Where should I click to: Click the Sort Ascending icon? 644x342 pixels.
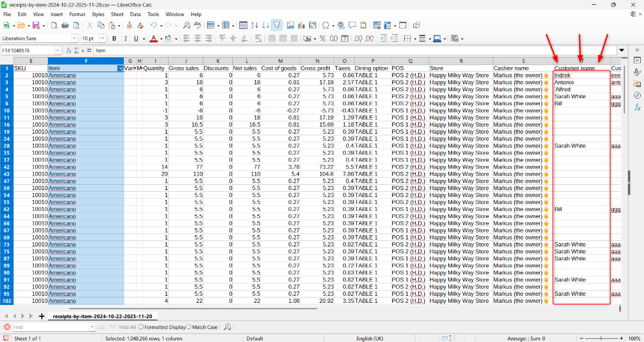click(255, 25)
